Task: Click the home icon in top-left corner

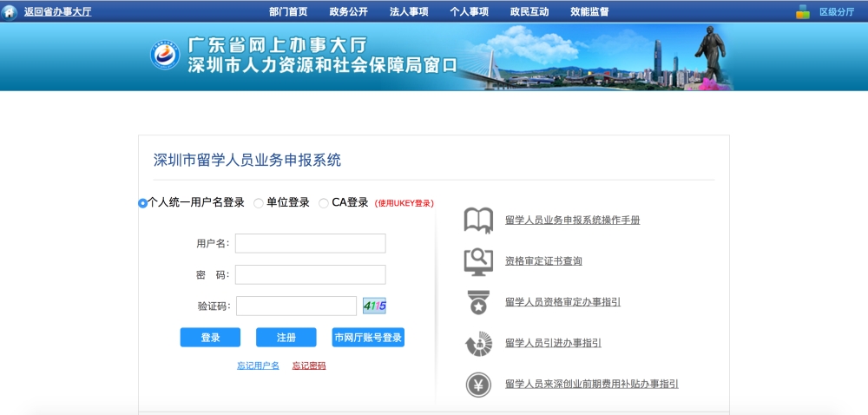Action: (9, 11)
